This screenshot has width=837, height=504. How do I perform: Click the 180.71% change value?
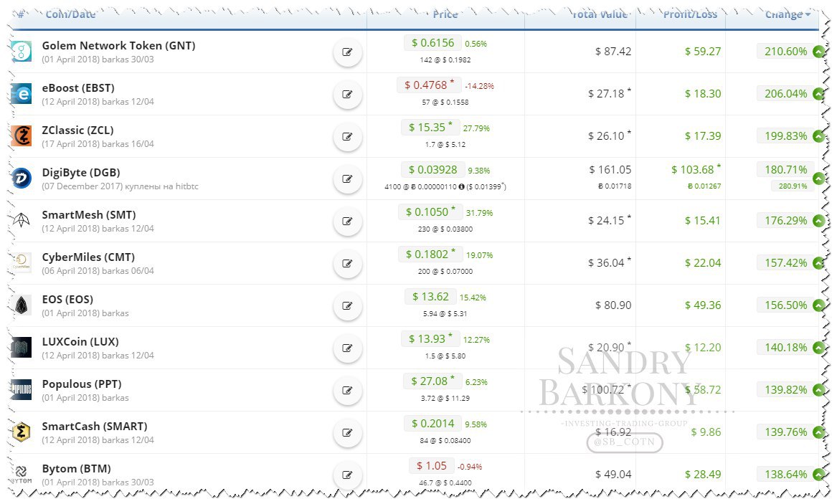point(786,170)
